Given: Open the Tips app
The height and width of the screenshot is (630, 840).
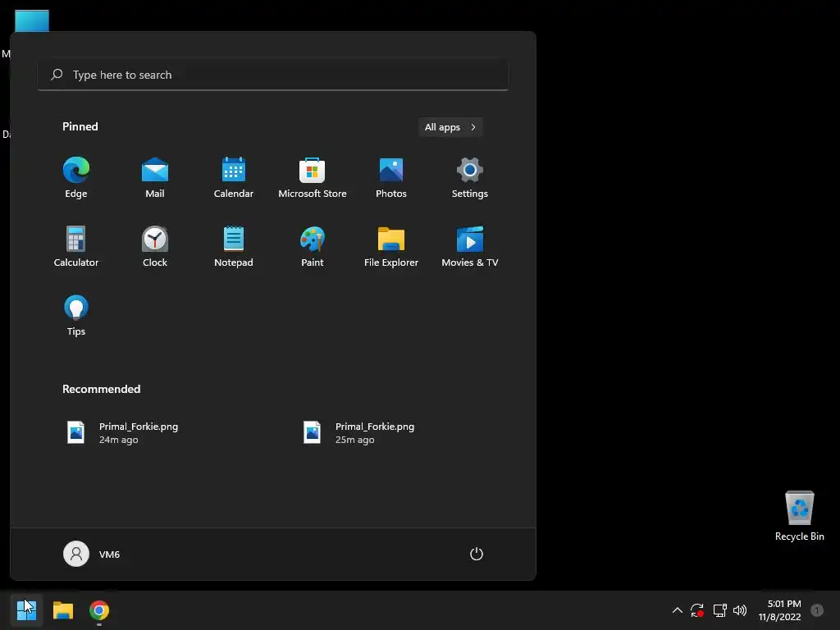Looking at the screenshot, I should 76,315.
